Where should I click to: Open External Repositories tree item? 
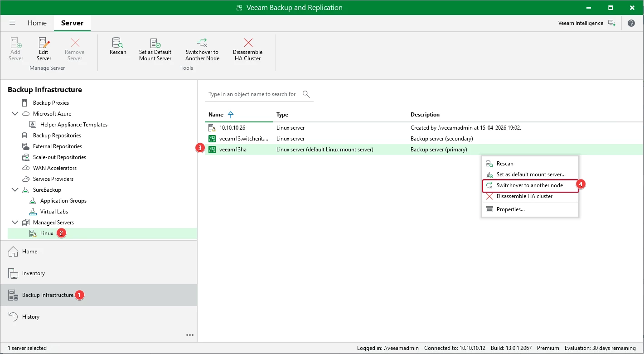pyautogui.click(x=58, y=146)
